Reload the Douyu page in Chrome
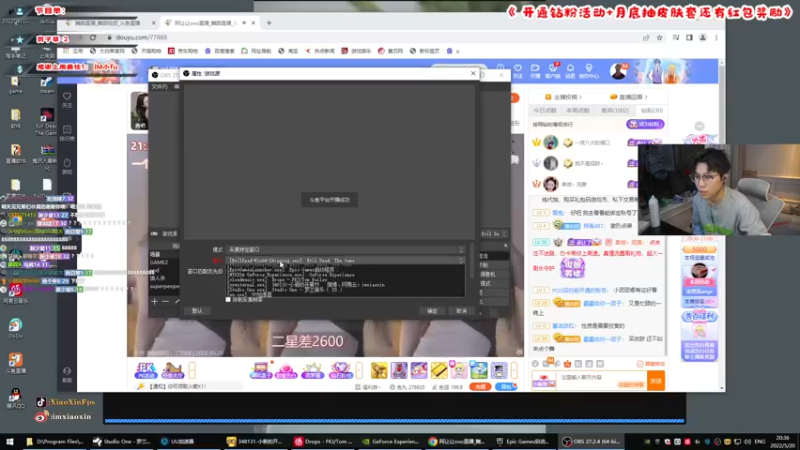 click(x=93, y=37)
